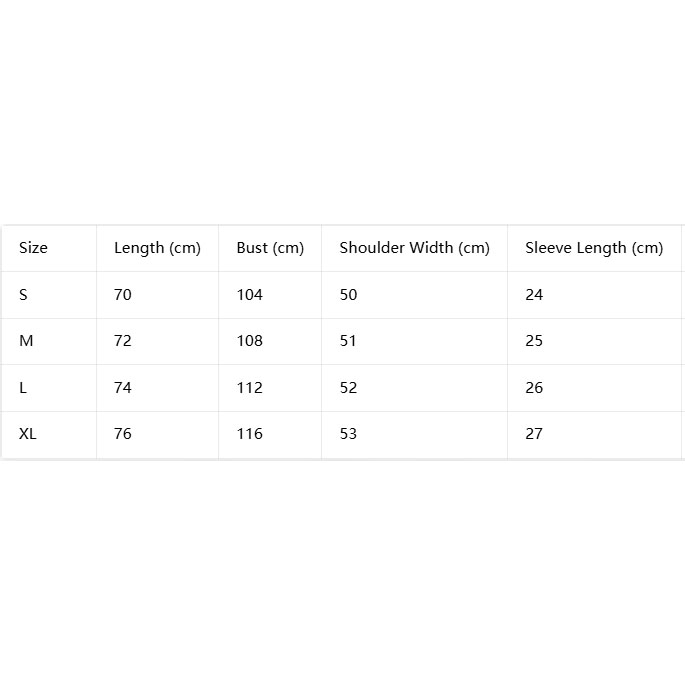Click the sleeve length value 25

534,341
